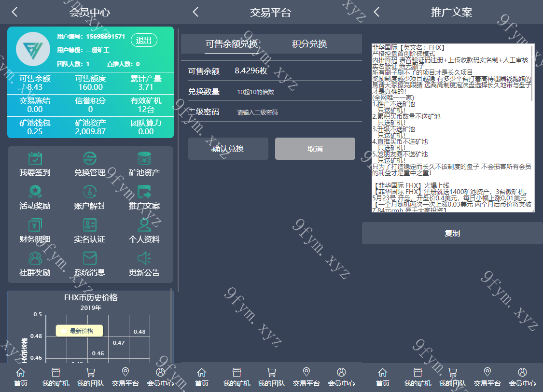Open 财务明细 finance details icon

click(35, 225)
